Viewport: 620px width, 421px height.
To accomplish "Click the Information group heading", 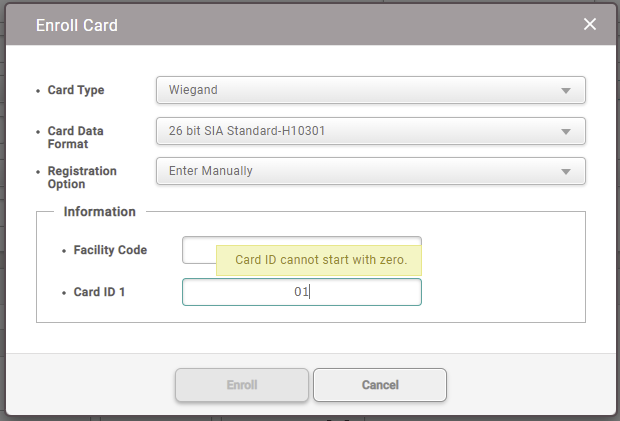I will [x=99, y=212].
